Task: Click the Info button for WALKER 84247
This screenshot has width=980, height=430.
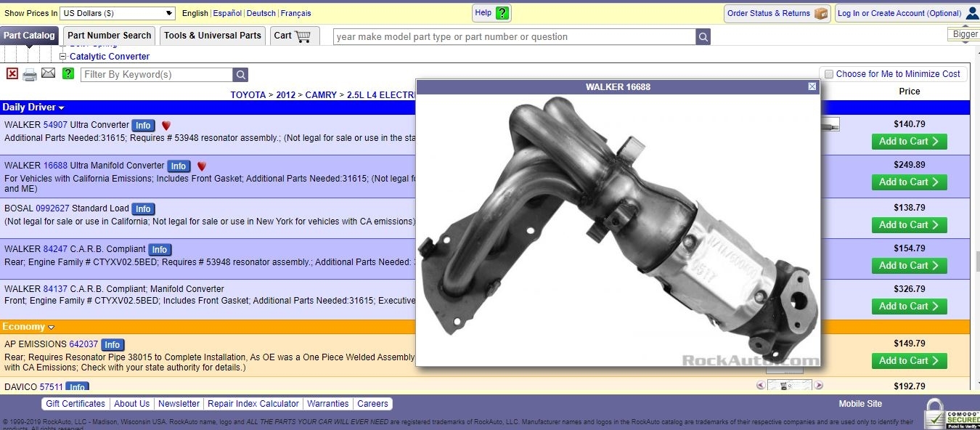Action: click(x=160, y=250)
